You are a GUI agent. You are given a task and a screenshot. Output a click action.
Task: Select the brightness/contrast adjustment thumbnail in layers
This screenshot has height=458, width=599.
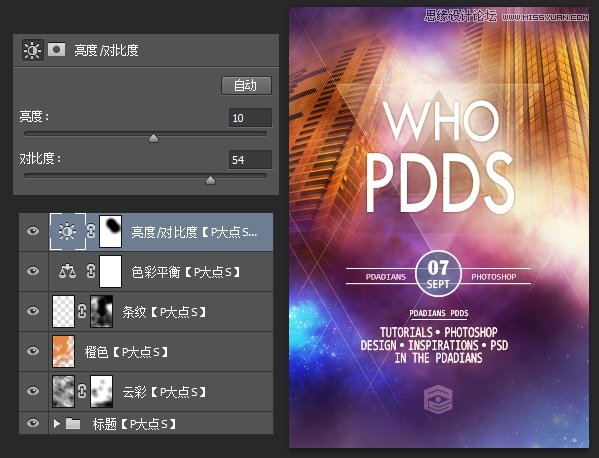[68, 231]
